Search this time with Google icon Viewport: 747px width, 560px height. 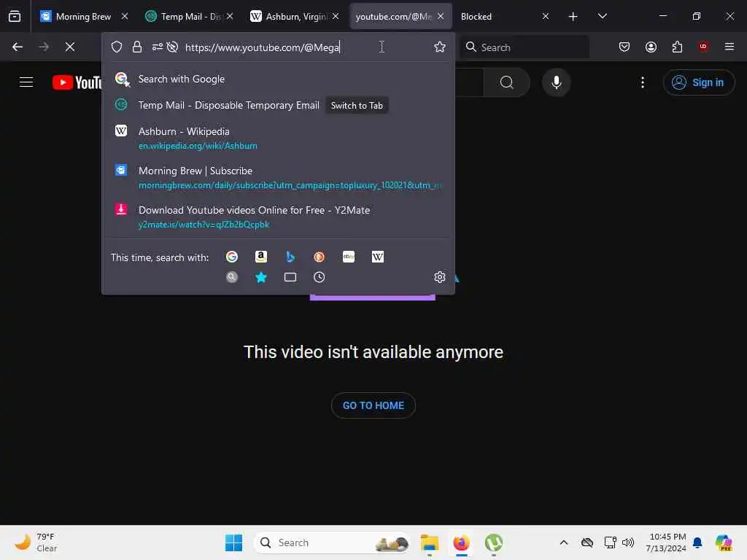tap(231, 257)
